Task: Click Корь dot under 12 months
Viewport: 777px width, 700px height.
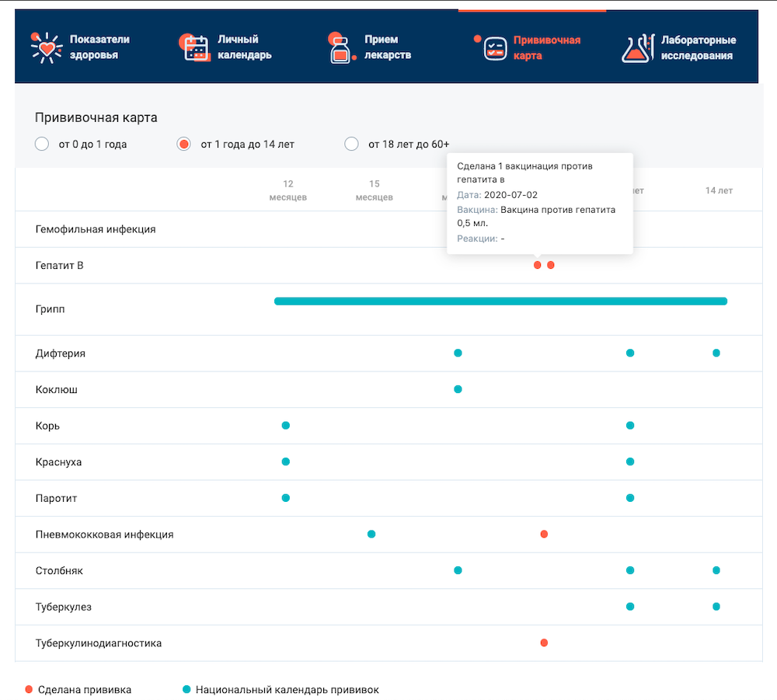Action: pos(286,425)
